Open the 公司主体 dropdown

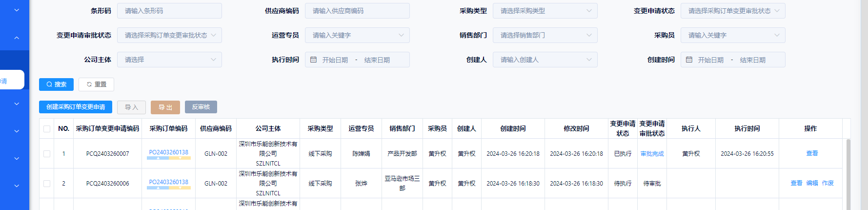pos(169,60)
